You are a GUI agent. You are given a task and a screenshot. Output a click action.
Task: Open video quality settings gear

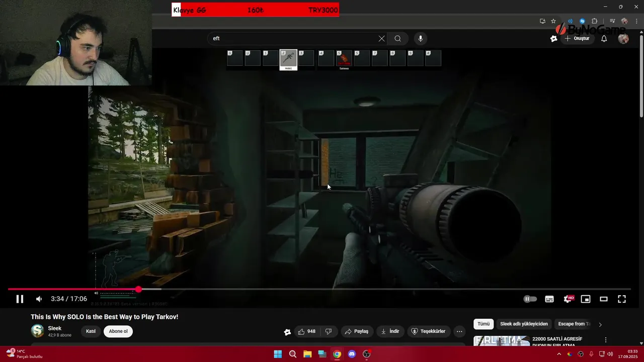click(568, 299)
